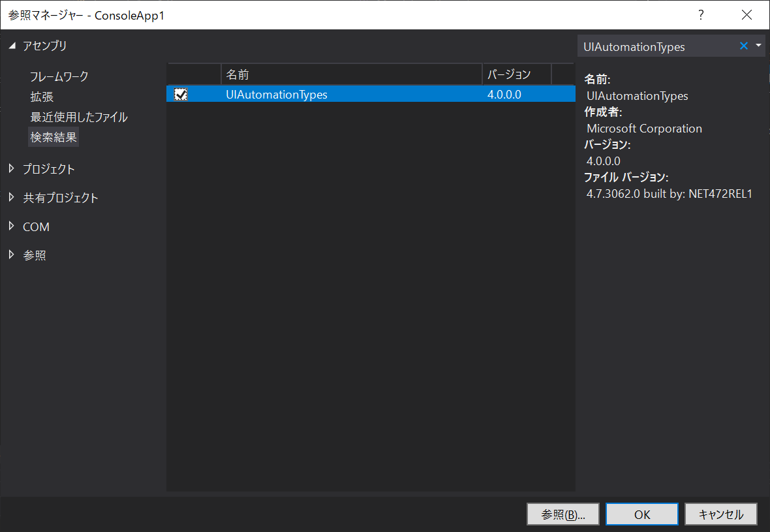Confirm with the OK button

point(641,514)
